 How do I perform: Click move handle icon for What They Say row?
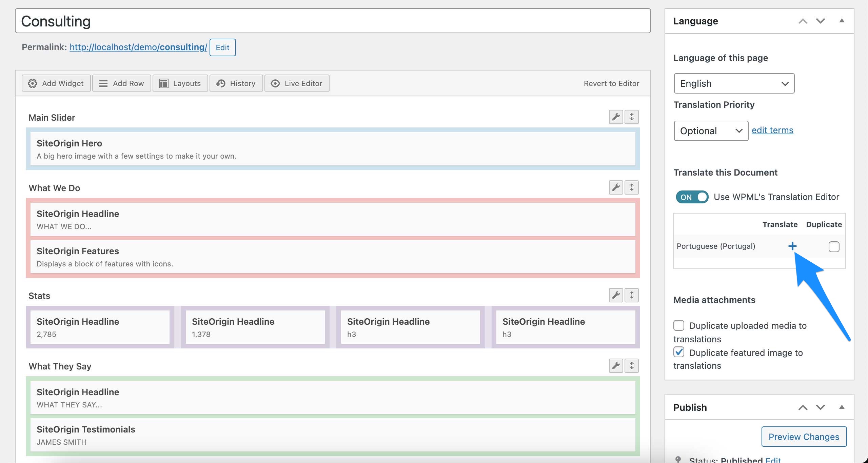(x=631, y=366)
